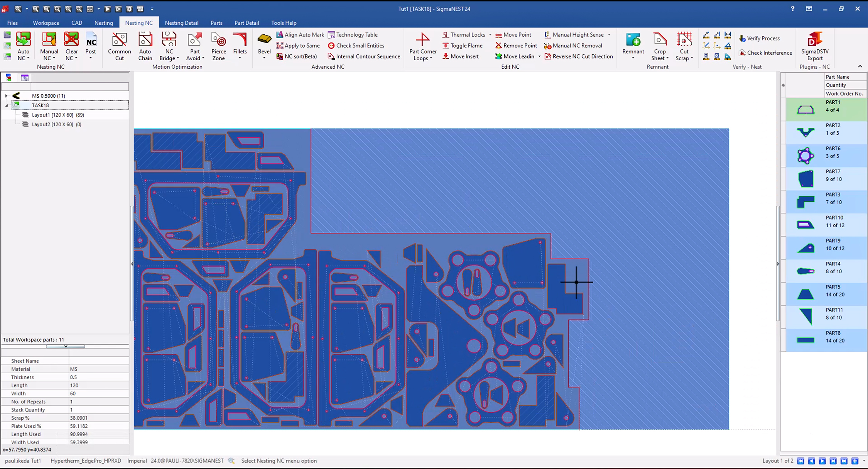Viewport: 868px width, 469px height.
Task: Open Thermal Locks dropdown arrow
Action: [490, 35]
